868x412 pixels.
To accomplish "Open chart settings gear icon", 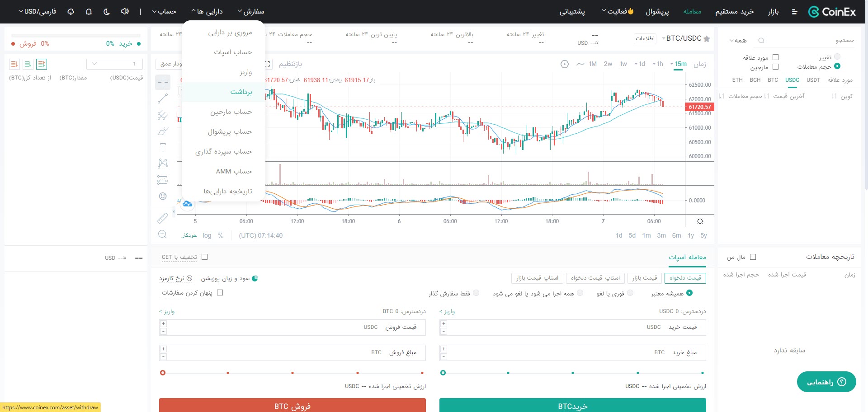I will [700, 221].
